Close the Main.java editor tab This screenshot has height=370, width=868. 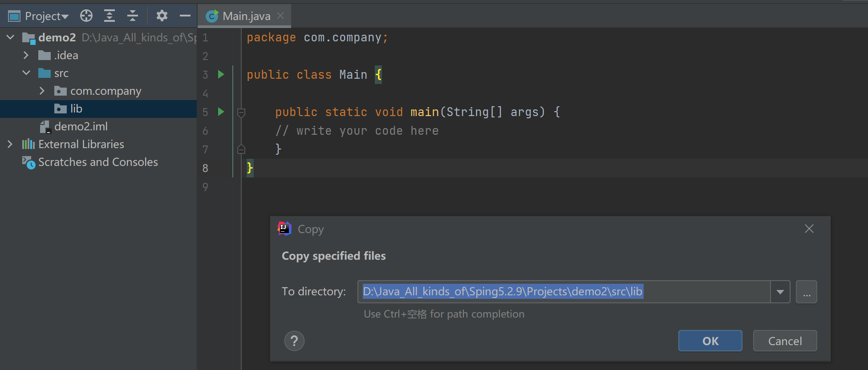pyautogui.click(x=280, y=16)
